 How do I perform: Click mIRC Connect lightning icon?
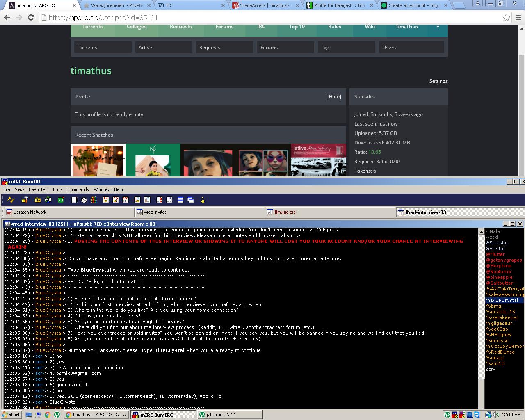point(11,200)
